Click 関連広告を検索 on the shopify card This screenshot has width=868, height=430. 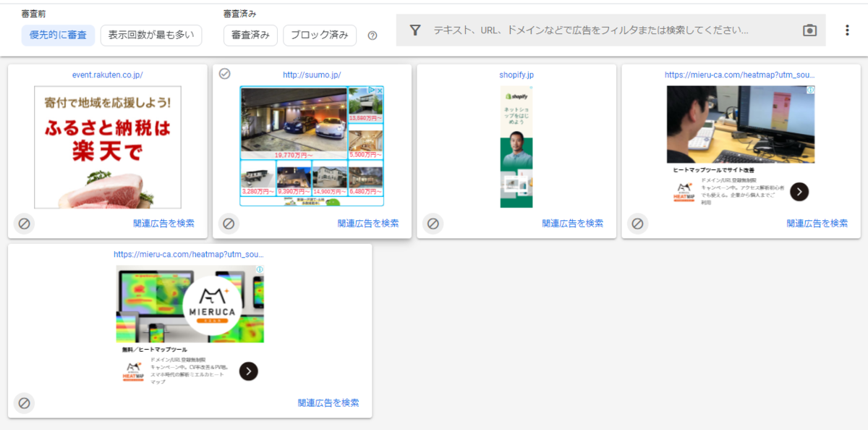click(x=573, y=224)
